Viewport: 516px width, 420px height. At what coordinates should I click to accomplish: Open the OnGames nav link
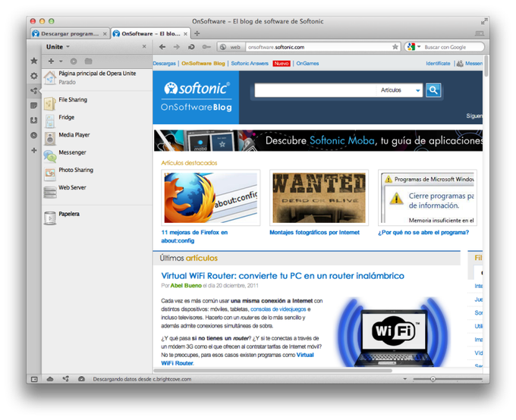click(307, 64)
